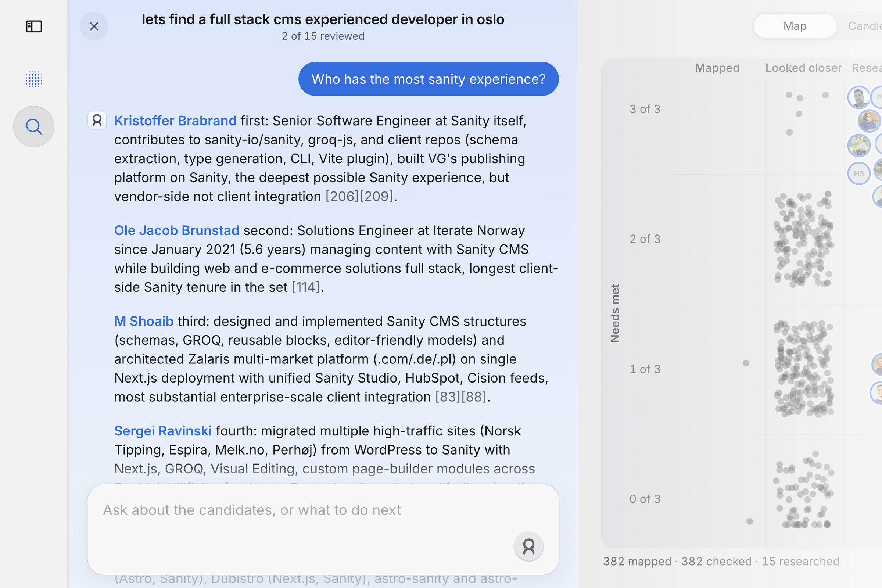Toggle the sidebar panel icon
Image resolution: width=882 pixels, height=588 pixels.
pyautogui.click(x=34, y=26)
